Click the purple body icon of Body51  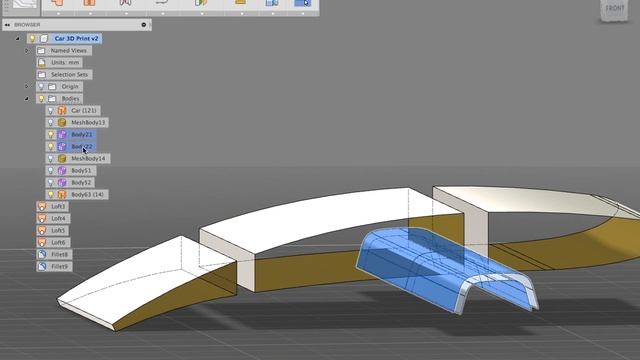[62, 171]
